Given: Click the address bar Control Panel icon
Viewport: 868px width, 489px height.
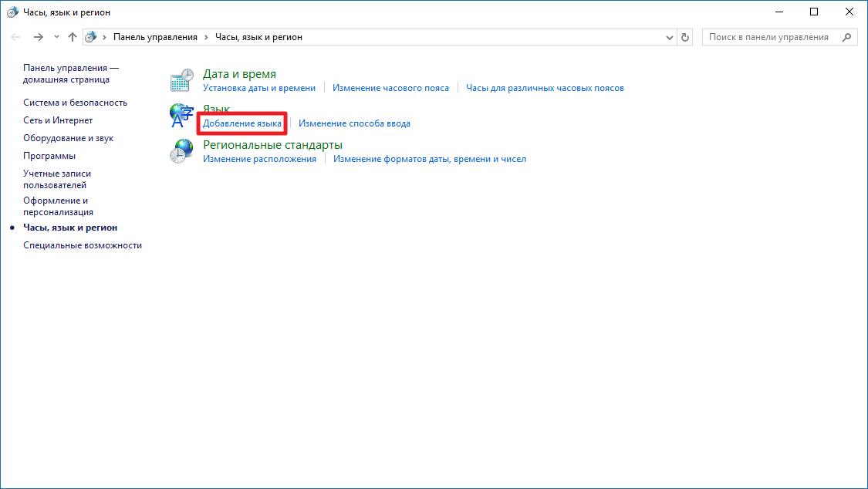Looking at the screenshot, I should coord(91,37).
